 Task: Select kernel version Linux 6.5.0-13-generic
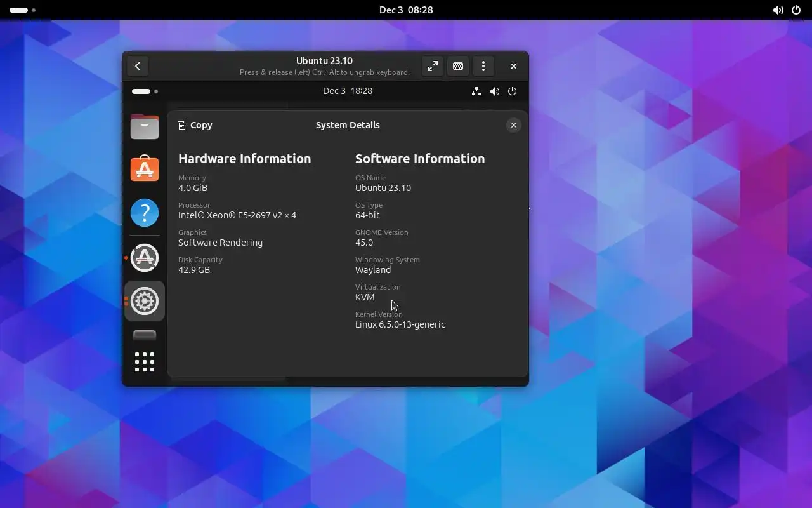tap(400, 324)
